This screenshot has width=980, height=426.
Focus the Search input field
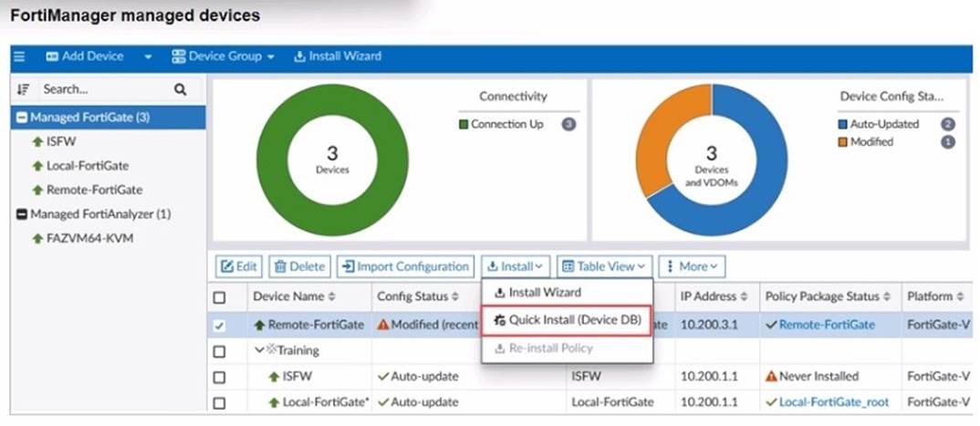103,89
